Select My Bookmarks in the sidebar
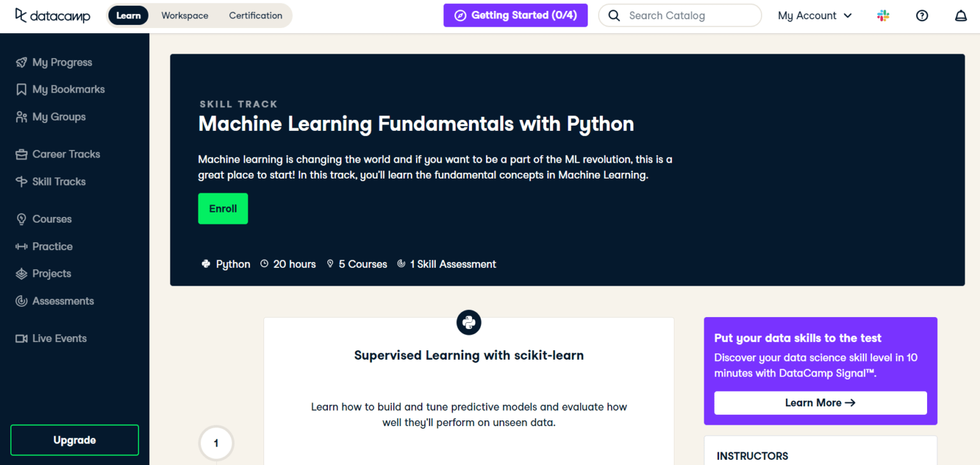 click(68, 89)
